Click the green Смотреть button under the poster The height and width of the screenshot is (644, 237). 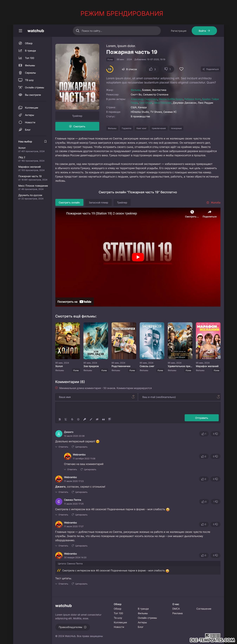pyautogui.click(x=77, y=126)
